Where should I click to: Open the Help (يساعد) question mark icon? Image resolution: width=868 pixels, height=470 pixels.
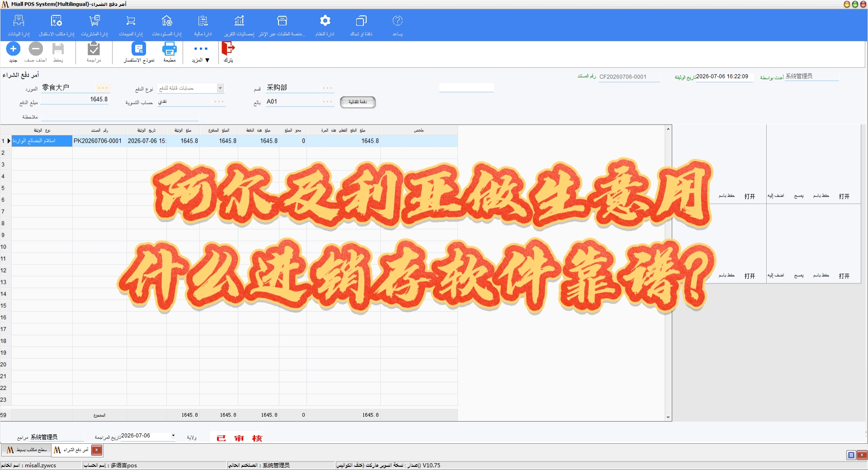[397, 25]
